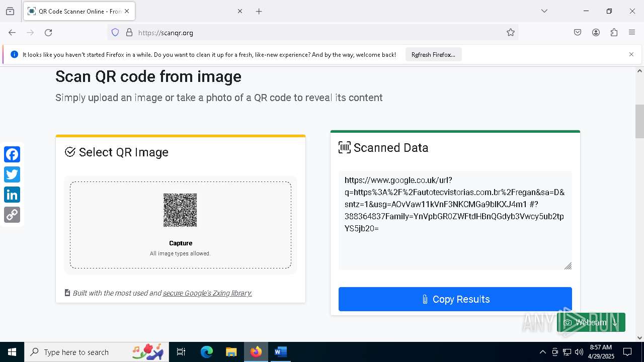Expand the list all tabs chevron

pos(544,11)
